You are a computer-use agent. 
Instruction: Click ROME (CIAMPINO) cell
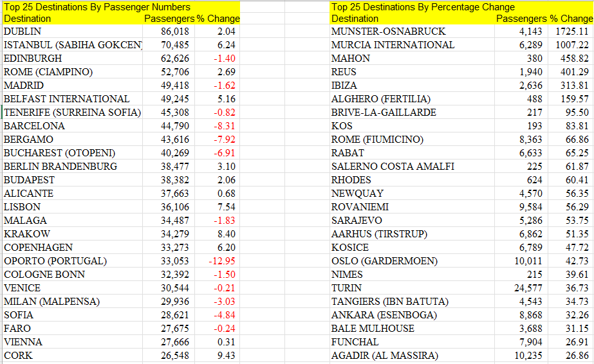coord(72,72)
